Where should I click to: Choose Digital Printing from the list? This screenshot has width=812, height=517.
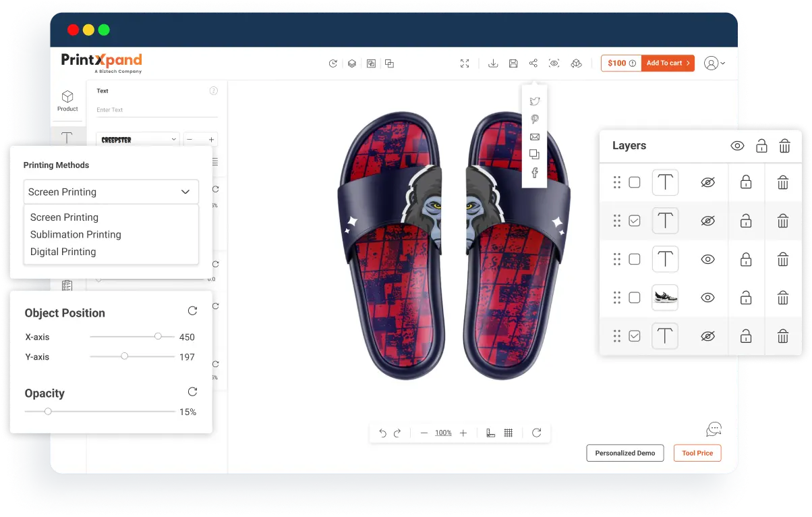[63, 252]
